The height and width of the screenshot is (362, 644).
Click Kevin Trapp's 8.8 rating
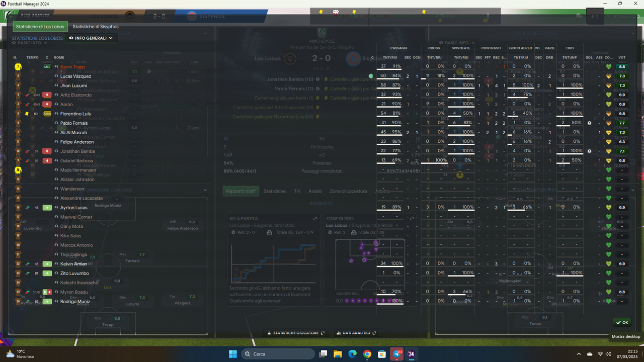(622, 66)
